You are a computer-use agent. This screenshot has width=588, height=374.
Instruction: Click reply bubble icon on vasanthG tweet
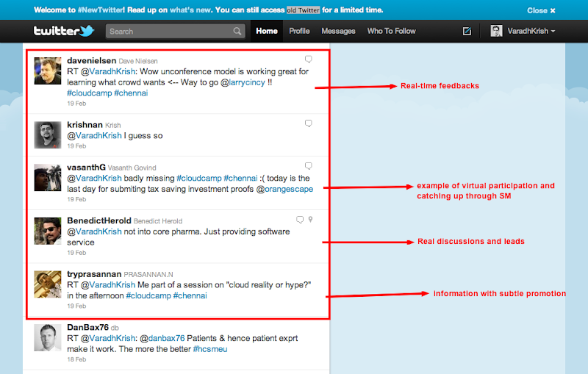pyautogui.click(x=308, y=166)
